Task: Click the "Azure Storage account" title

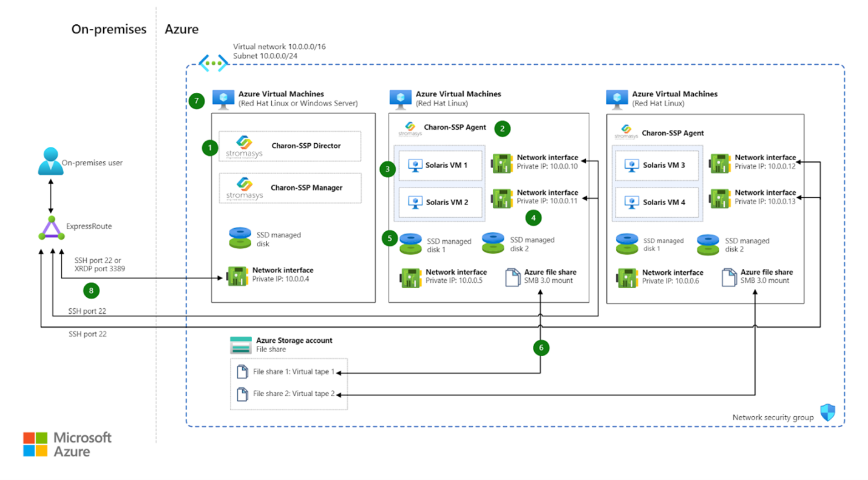Action: (294, 340)
